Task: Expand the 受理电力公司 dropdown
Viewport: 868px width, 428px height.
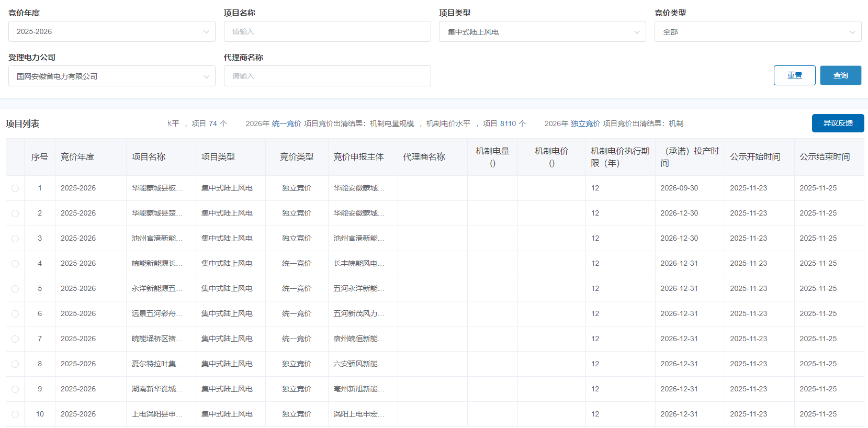Action: (111, 76)
